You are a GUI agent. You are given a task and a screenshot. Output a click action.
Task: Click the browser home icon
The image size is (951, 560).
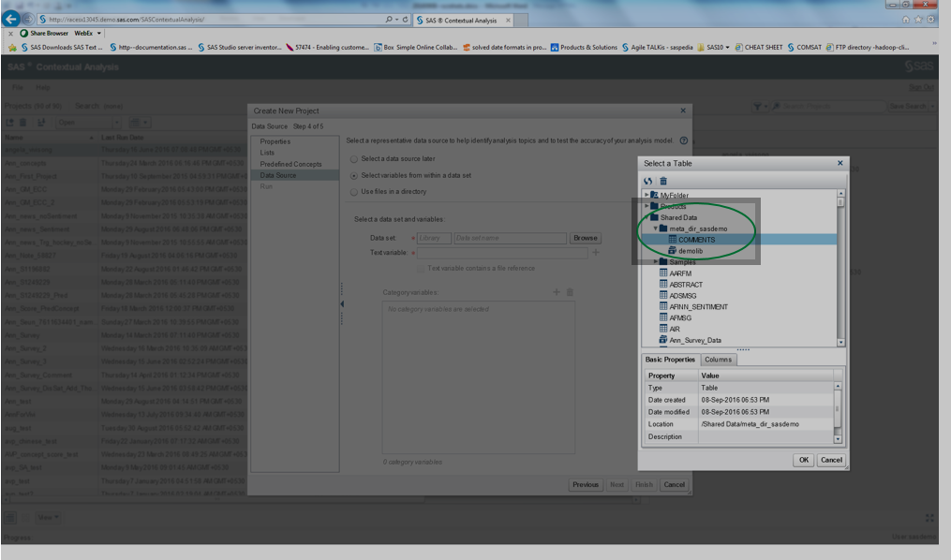click(x=905, y=20)
